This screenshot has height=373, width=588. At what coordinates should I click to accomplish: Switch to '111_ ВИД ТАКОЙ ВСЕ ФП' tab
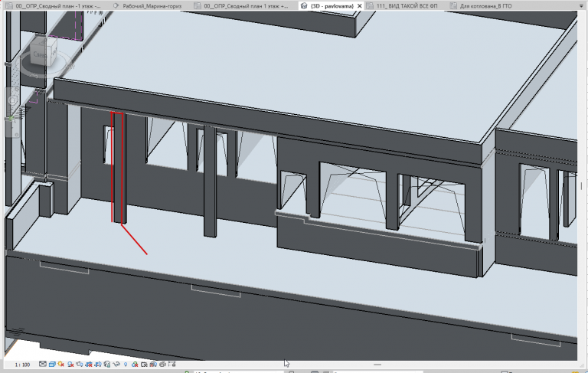[x=407, y=5]
